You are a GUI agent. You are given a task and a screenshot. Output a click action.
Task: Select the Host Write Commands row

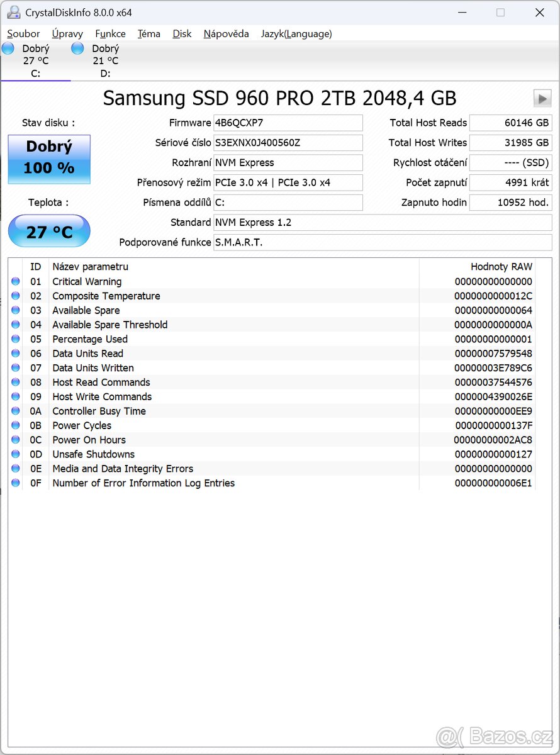pyautogui.click(x=272, y=397)
